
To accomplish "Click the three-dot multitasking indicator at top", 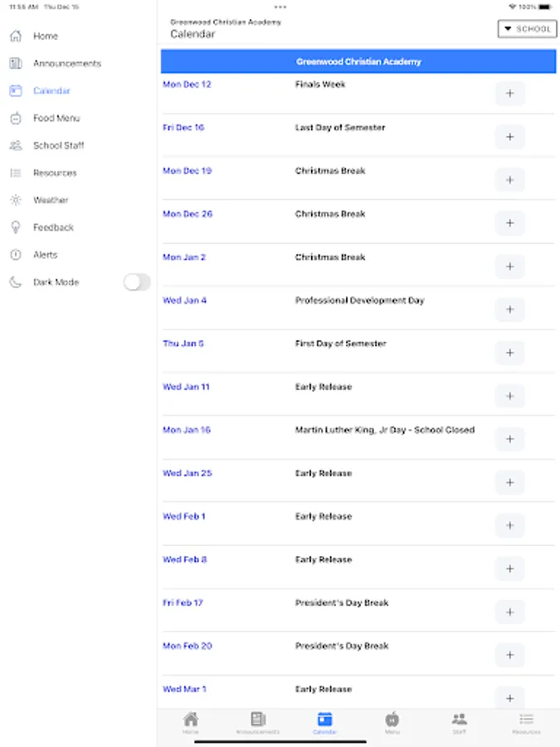I will click(280, 7).
